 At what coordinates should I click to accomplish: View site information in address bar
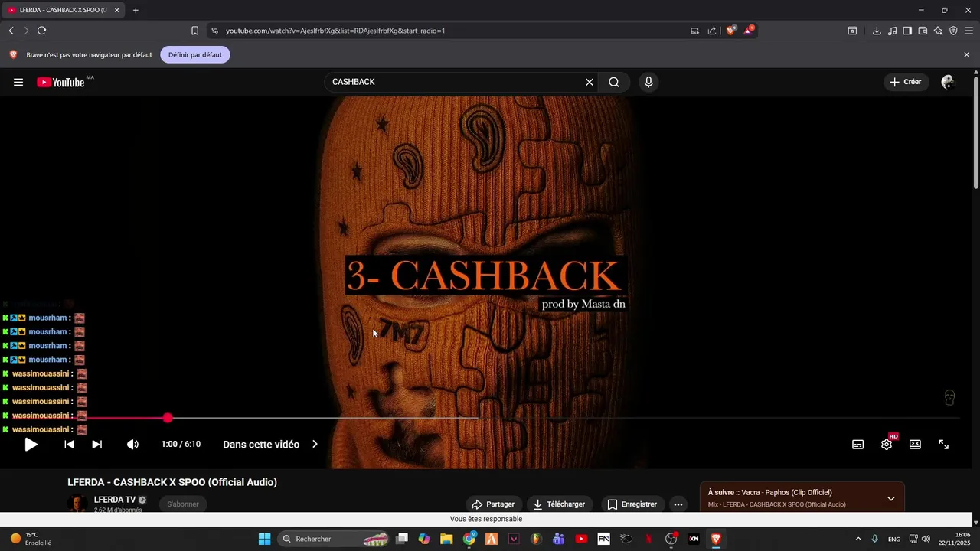[214, 31]
